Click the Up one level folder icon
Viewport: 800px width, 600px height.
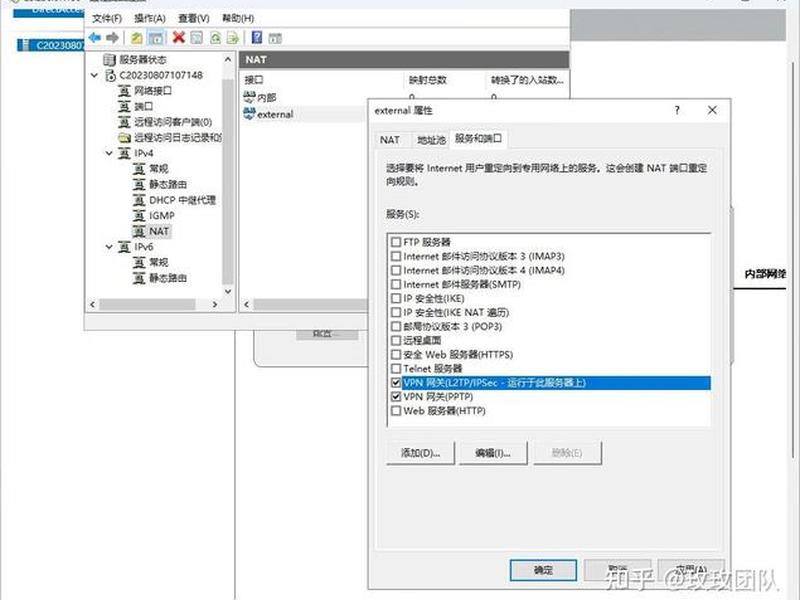point(137,37)
